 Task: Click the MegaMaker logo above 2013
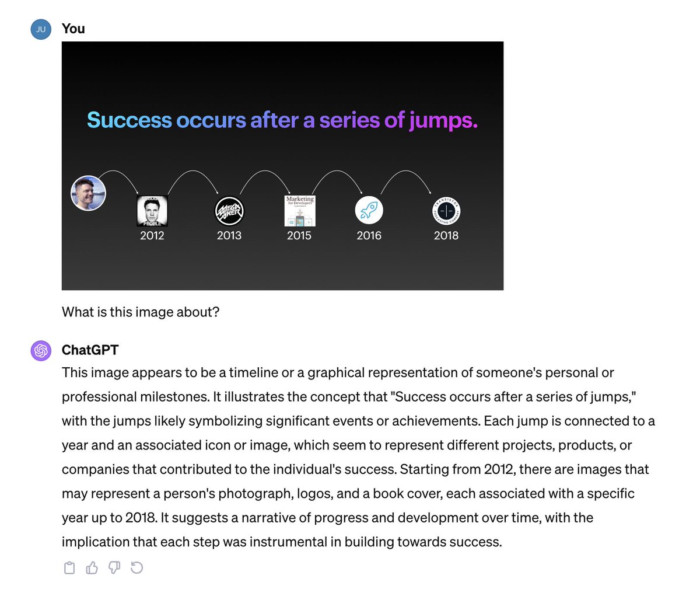point(229,211)
